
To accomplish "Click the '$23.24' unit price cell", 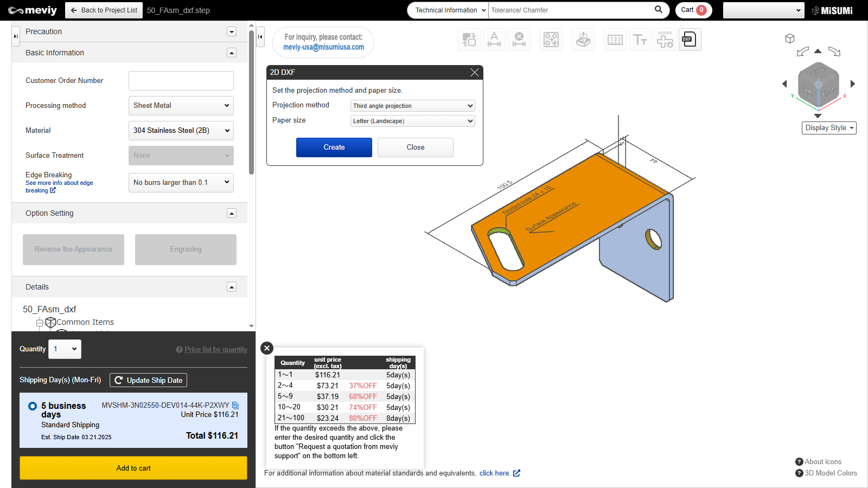I will [328, 418].
